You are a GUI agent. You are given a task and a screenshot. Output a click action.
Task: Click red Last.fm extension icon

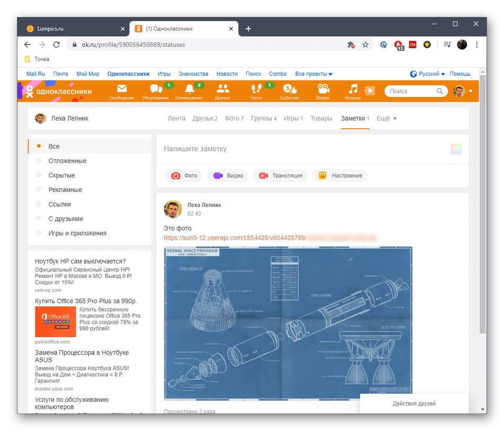click(x=413, y=45)
